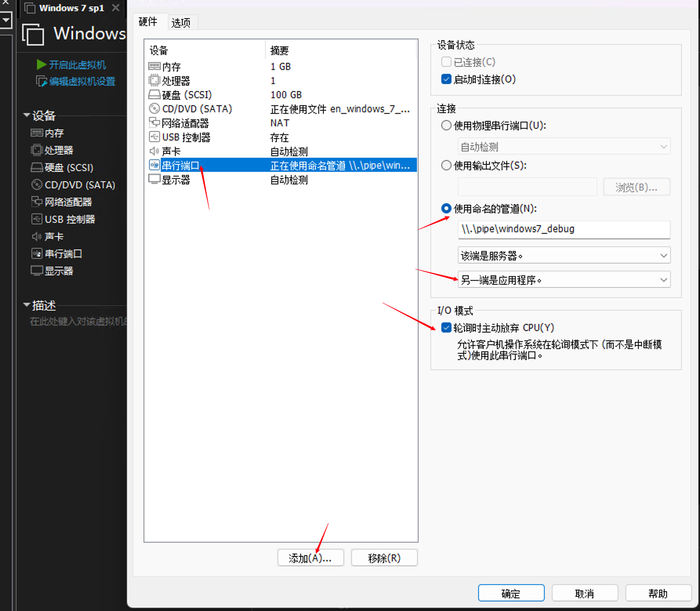This screenshot has width=700, height=611.
Task: Select the display monitor icon in list
Action: pyautogui.click(x=154, y=179)
